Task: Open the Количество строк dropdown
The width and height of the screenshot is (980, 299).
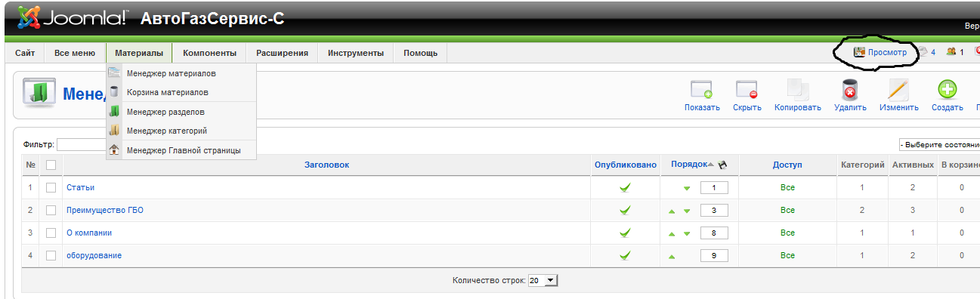Action: click(542, 280)
